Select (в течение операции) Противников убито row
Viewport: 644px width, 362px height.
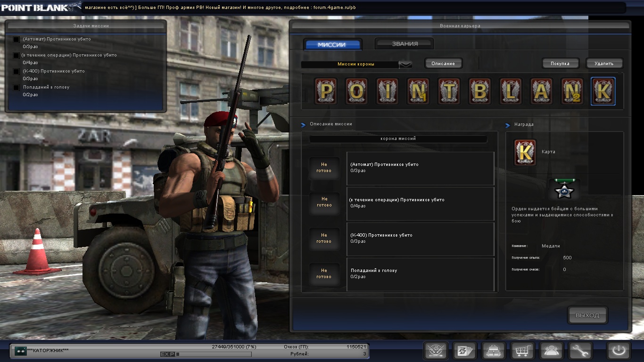[x=421, y=204]
